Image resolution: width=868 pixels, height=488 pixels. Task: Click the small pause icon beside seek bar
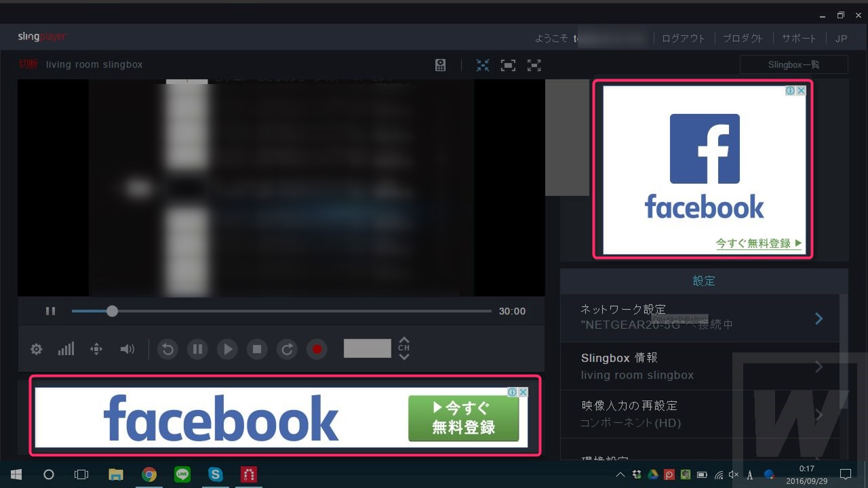[x=50, y=311]
